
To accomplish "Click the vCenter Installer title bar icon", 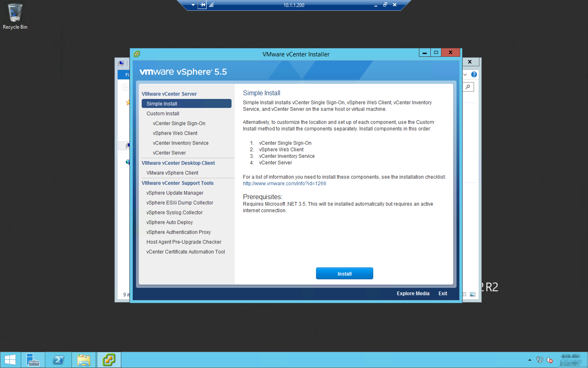I will 137,54.
